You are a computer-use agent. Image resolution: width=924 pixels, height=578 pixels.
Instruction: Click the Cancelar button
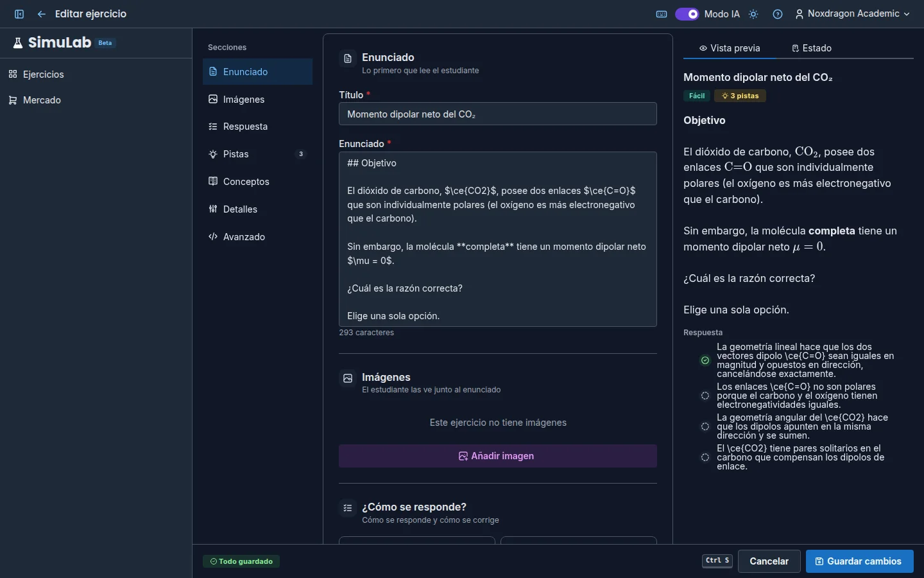click(769, 561)
